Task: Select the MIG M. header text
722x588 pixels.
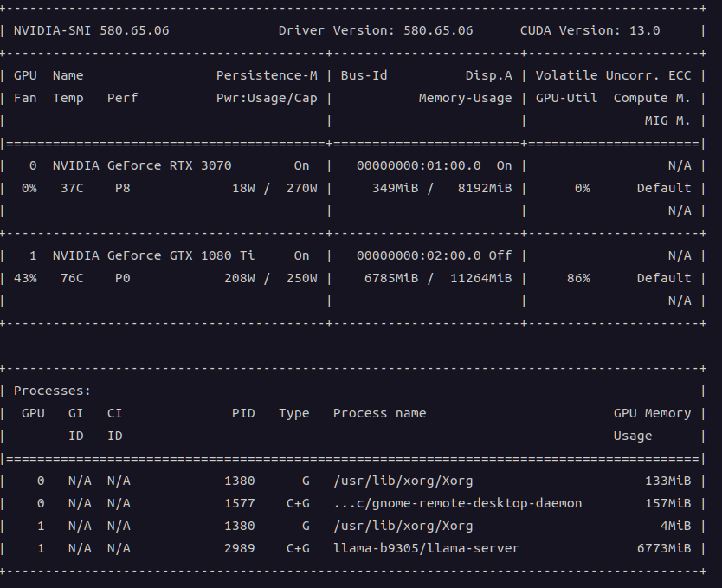Action: pyautogui.click(x=667, y=120)
